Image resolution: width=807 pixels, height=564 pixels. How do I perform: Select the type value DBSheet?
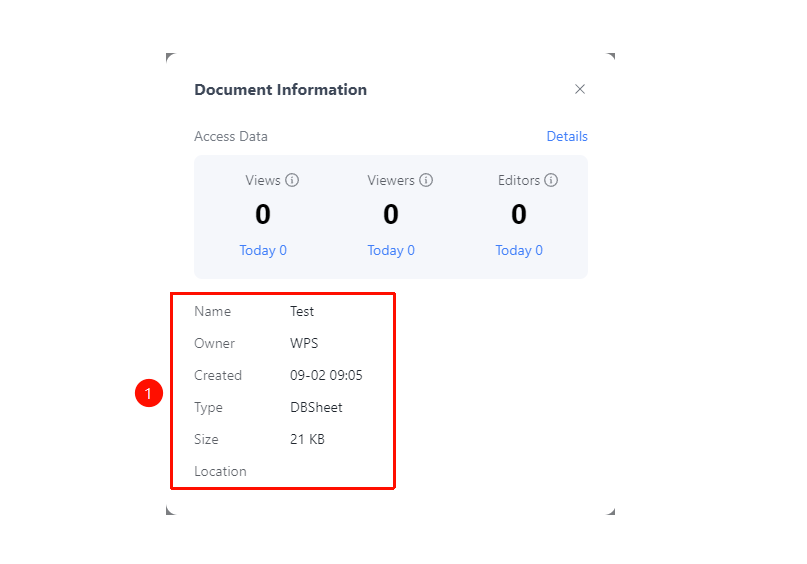316,407
